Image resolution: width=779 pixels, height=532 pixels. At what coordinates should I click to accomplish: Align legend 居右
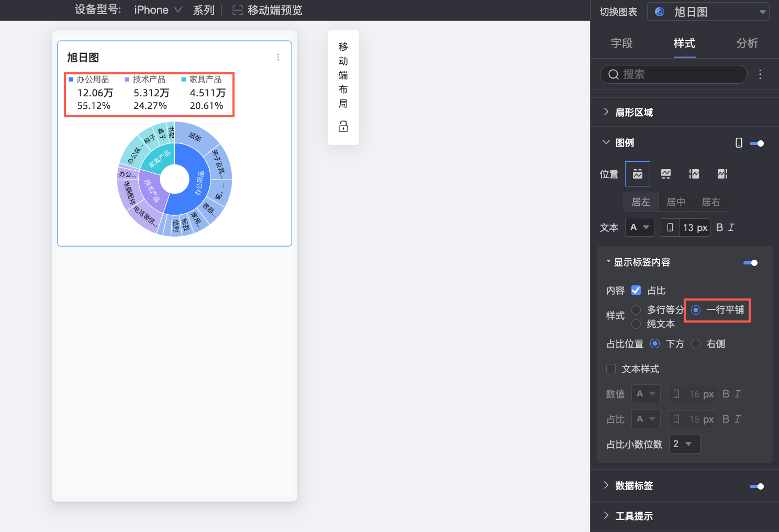coord(711,202)
